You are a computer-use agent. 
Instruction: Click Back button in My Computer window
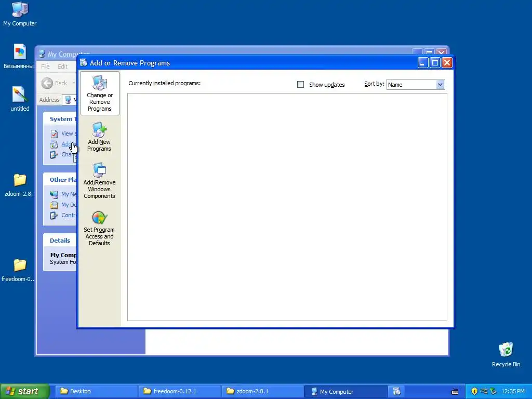[x=55, y=83]
